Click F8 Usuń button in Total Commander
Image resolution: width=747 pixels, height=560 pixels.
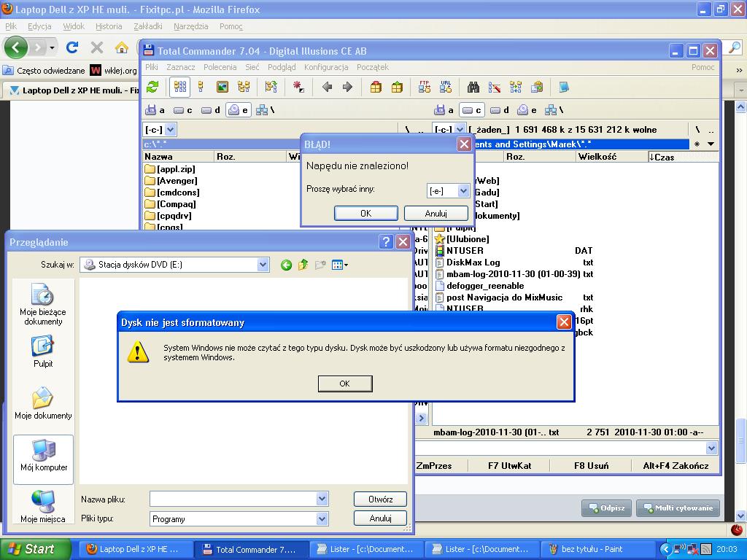pyautogui.click(x=591, y=466)
